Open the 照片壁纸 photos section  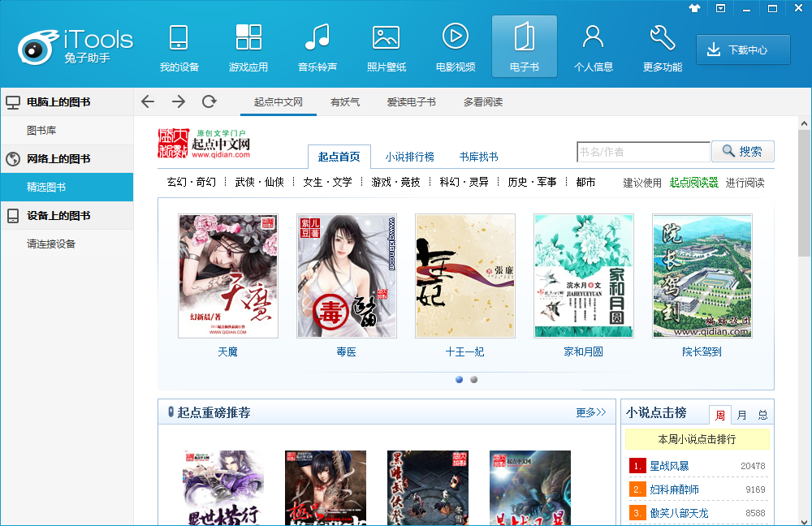(x=387, y=48)
